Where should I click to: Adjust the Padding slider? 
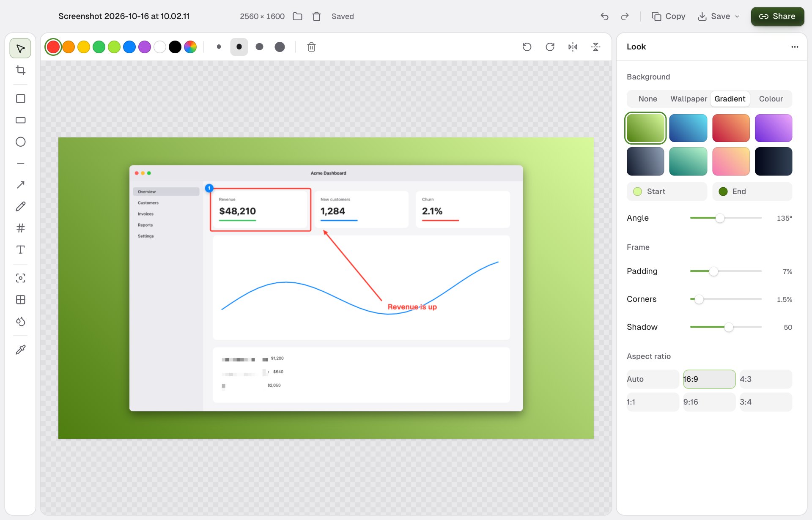click(726, 271)
